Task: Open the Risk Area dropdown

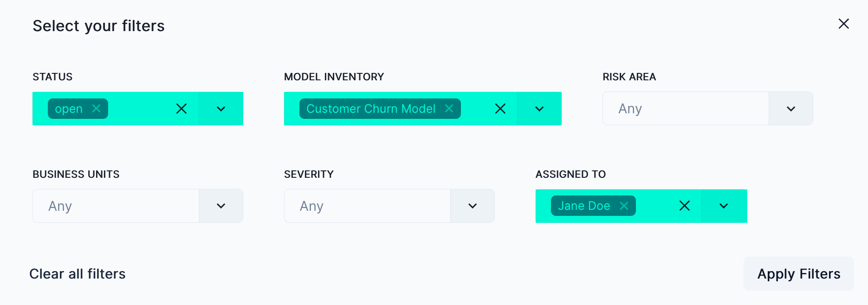Action: [791, 108]
